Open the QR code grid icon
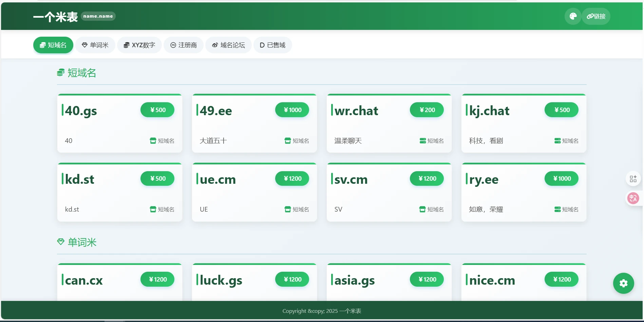The width and height of the screenshot is (644, 322). (633, 179)
